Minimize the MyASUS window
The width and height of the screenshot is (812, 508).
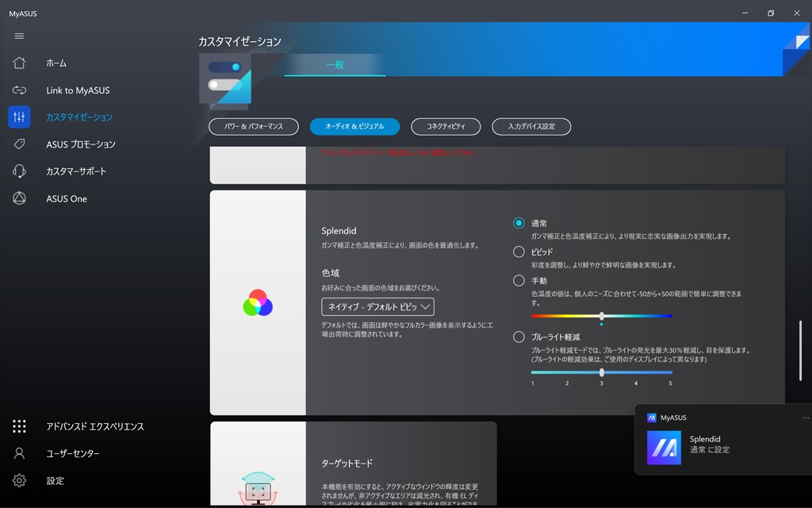745,13
